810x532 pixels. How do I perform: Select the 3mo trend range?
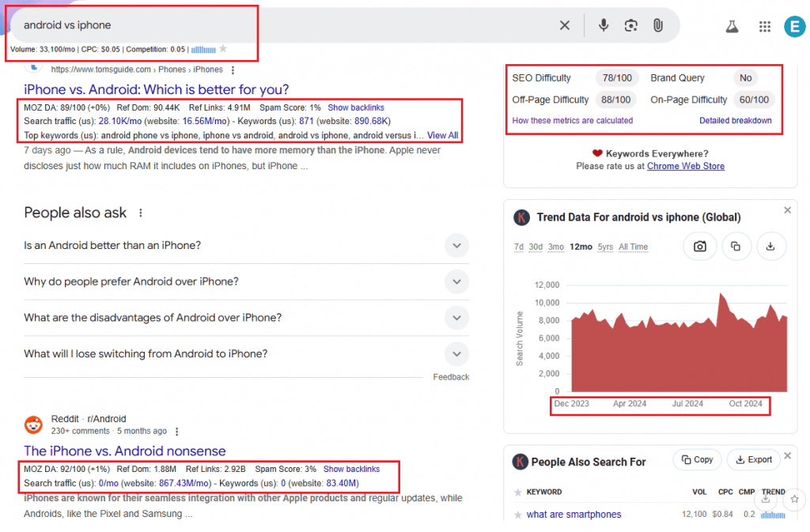[x=556, y=247]
